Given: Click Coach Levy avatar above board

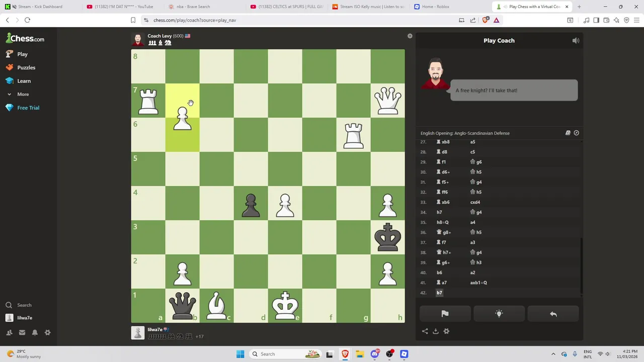Looking at the screenshot, I should click(138, 39).
